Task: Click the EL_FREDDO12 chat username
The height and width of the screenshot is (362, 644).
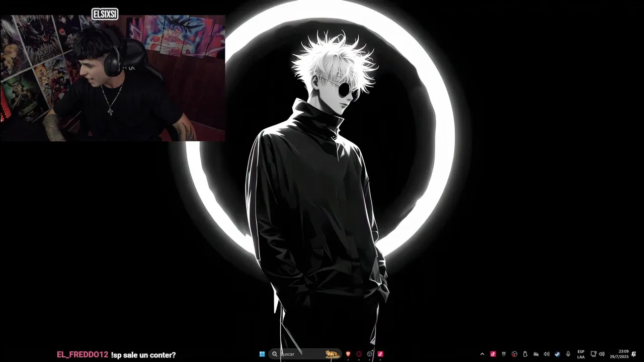Action: (x=82, y=355)
